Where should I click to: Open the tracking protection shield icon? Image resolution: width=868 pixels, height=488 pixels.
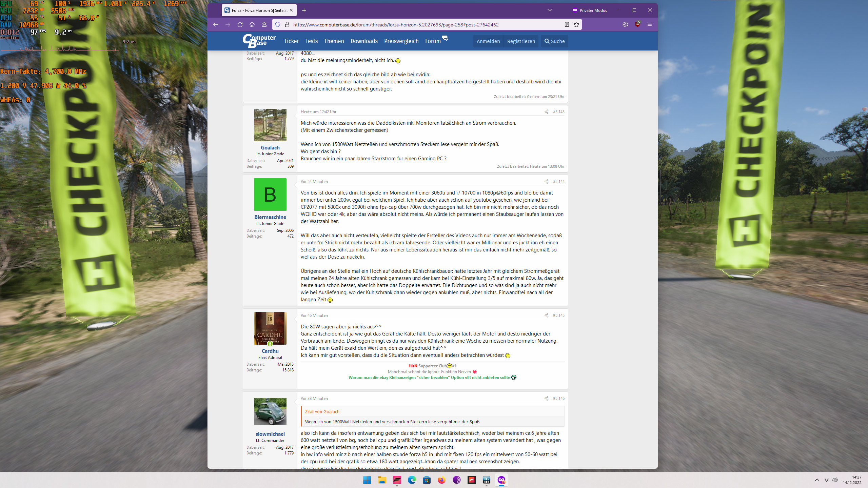click(x=278, y=24)
